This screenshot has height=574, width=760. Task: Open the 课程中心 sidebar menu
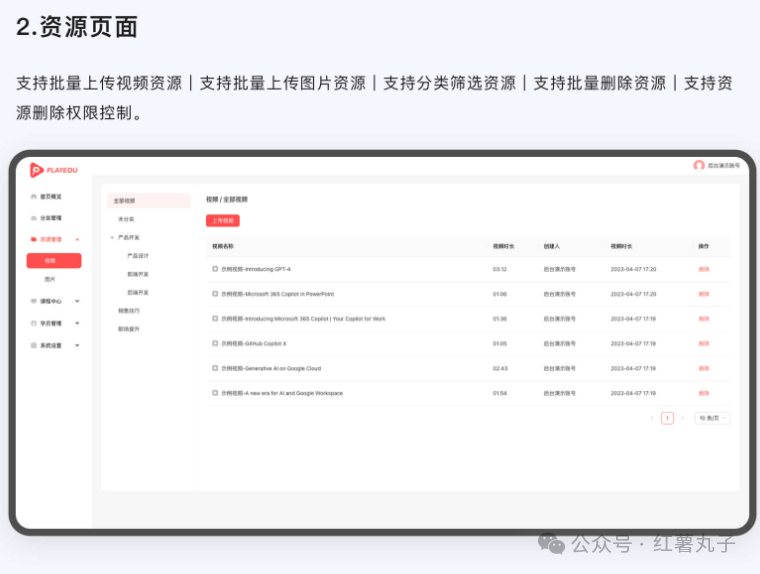(x=51, y=301)
